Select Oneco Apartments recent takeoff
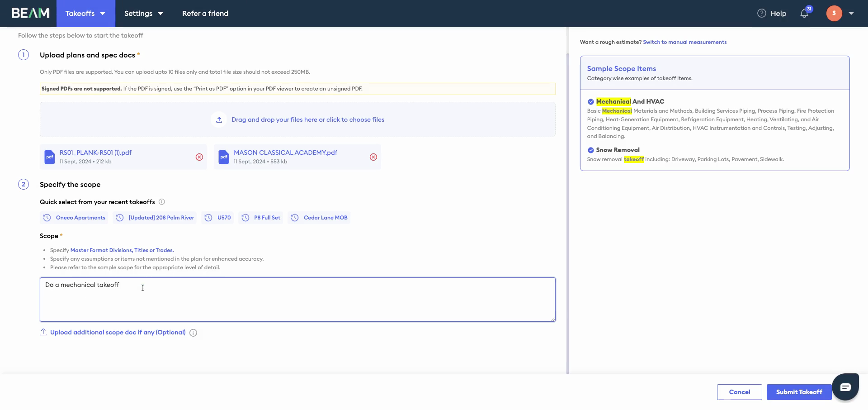Screen dimensions: 868x410 pos(74,218)
